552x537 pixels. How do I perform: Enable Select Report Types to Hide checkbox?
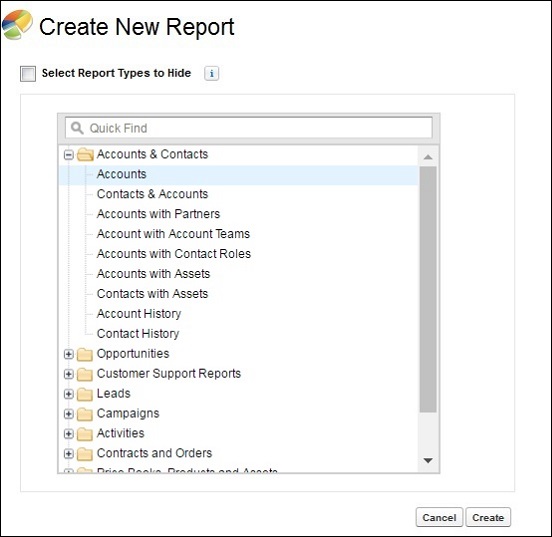(x=28, y=74)
